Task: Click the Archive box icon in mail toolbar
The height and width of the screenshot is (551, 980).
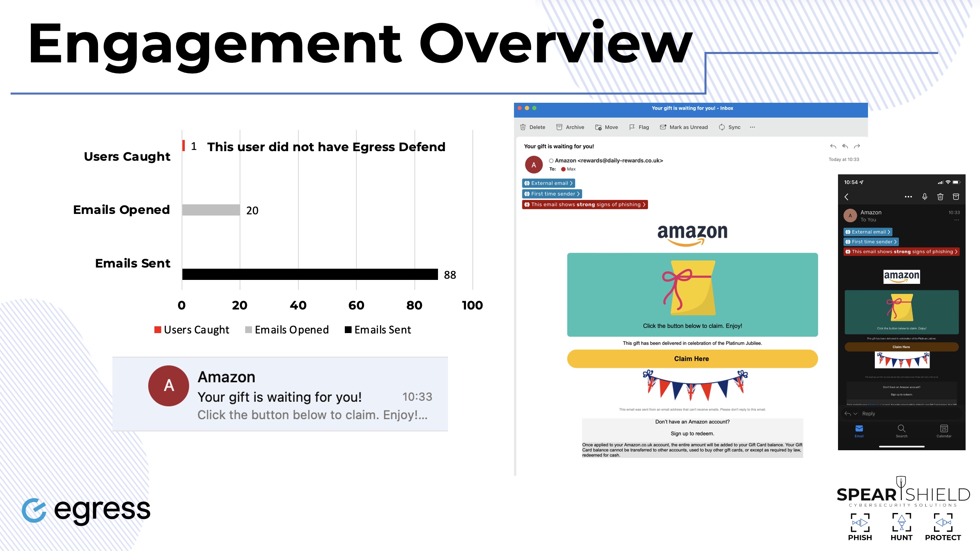Action: coord(559,127)
